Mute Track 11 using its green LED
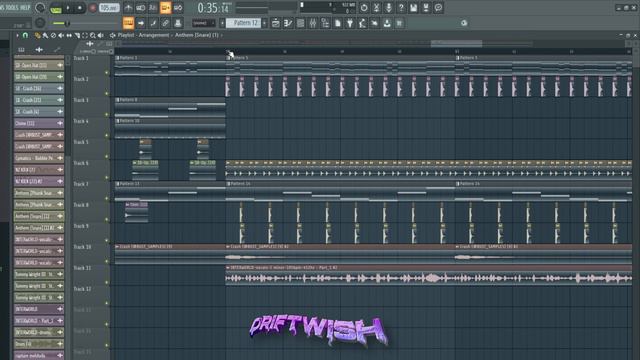The width and height of the screenshot is (640, 360). pos(107,282)
